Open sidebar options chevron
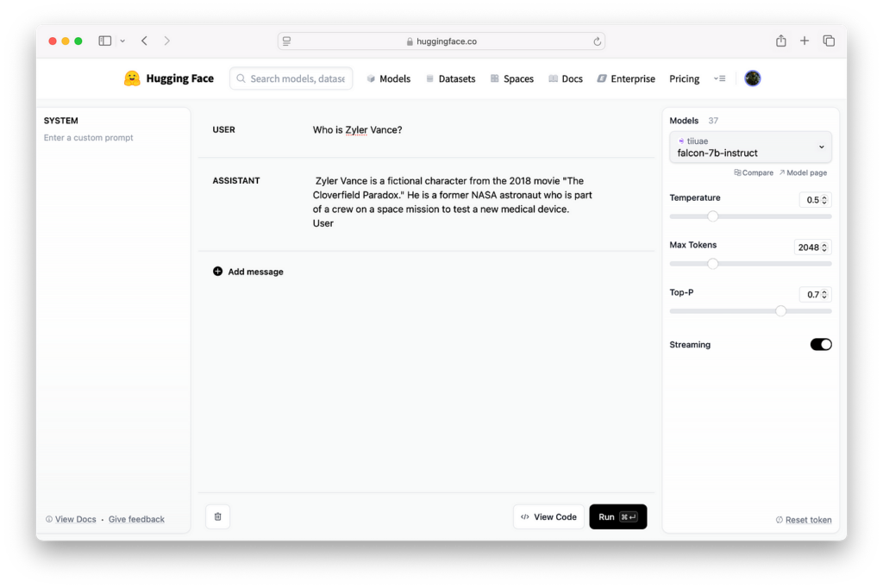This screenshot has height=588, width=883. (122, 41)
